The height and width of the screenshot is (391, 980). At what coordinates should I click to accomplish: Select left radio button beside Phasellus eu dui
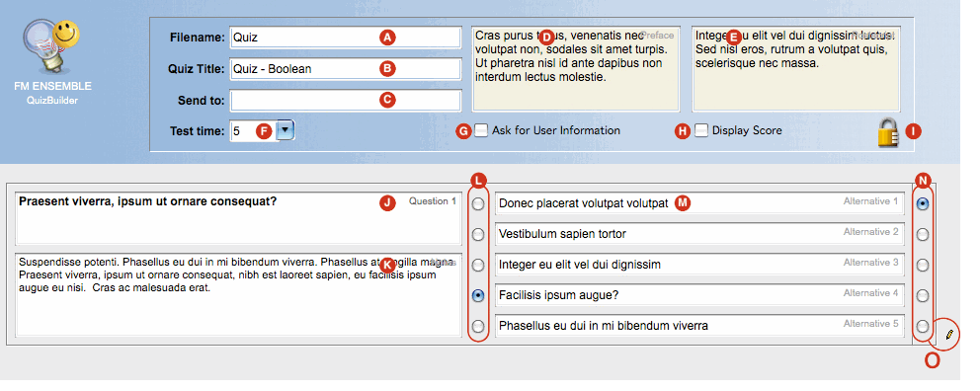tap(478, 326)
